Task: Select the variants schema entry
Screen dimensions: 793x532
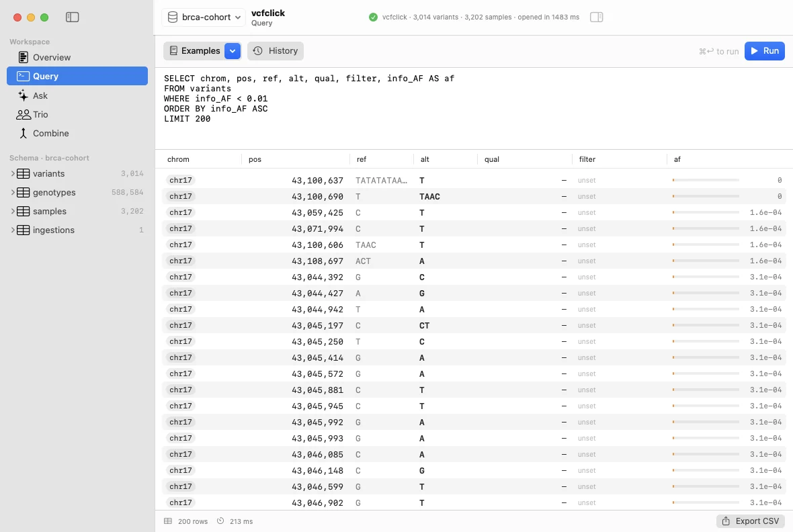Action: coord(77,173)
